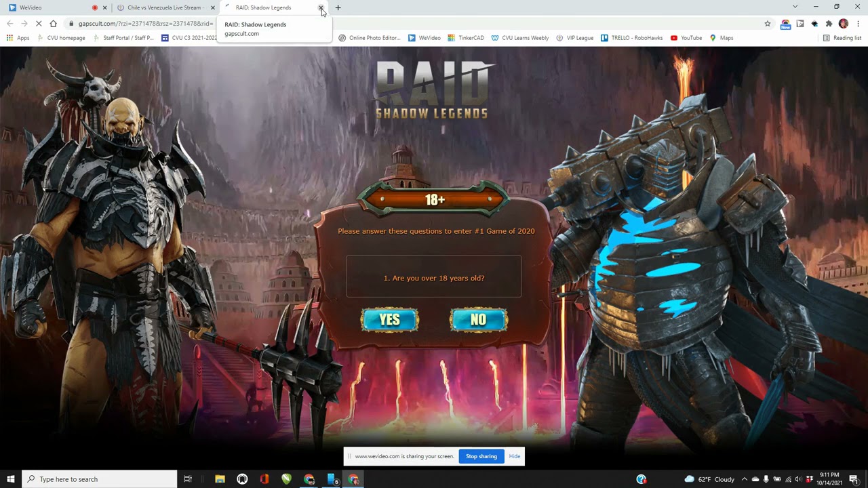Open the CVU C3 2021-2022 bookmark

(x=189, y=38)
